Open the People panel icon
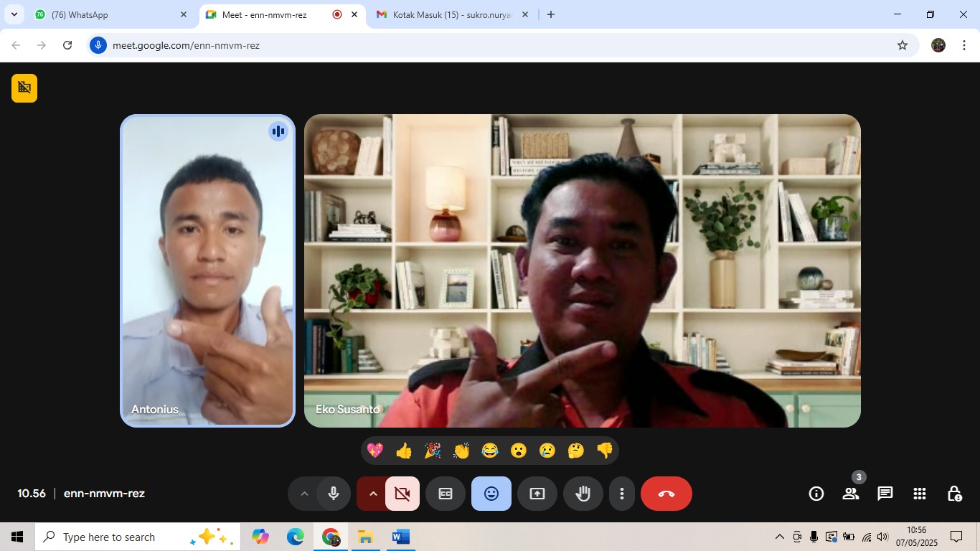Viewport: 980px width, 551px height. [x=851, y=494]
